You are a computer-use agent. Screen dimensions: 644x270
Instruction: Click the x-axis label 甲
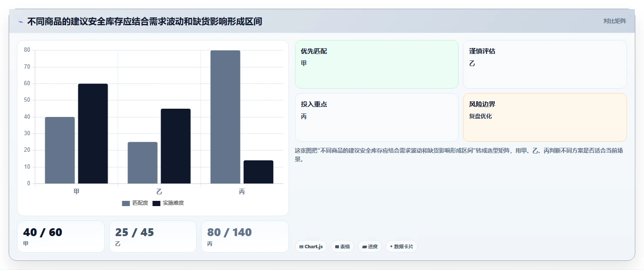pos(77,191)
